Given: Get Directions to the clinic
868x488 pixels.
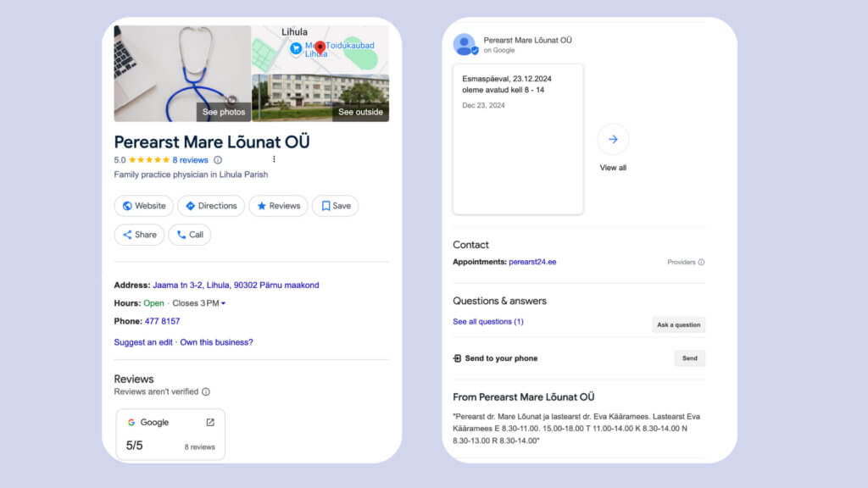Looking at the screenshot, I should point(211,206).
